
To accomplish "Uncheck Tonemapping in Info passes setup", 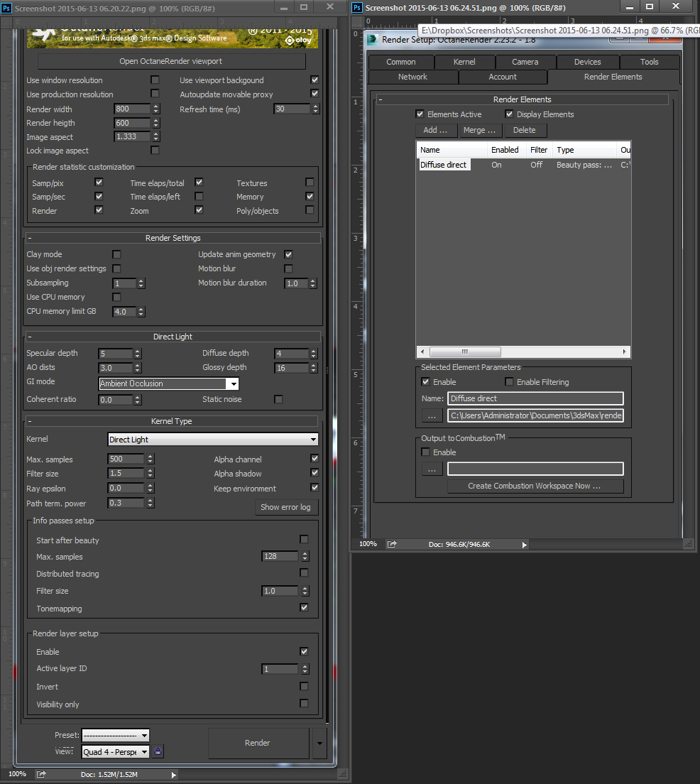I will click(304, 607).
